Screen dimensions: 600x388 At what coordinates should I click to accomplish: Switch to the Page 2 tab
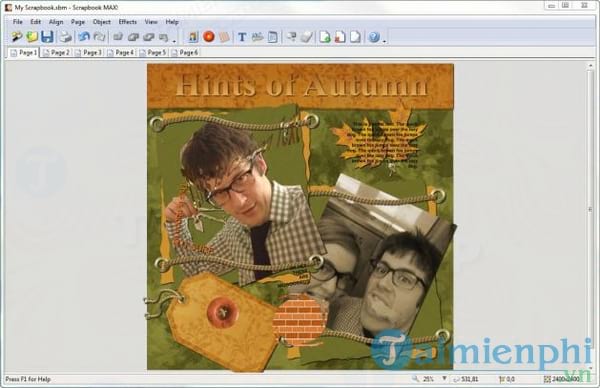click(x=56, y=53)
